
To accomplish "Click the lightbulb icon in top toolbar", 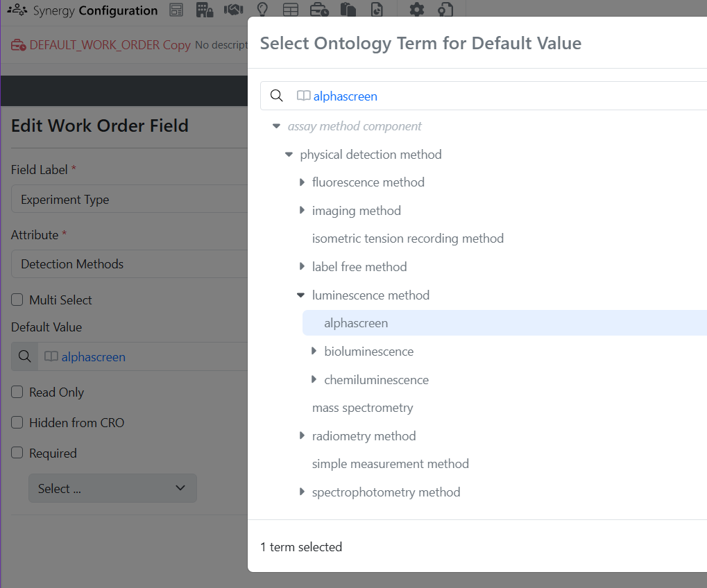I will pos(262,10).
